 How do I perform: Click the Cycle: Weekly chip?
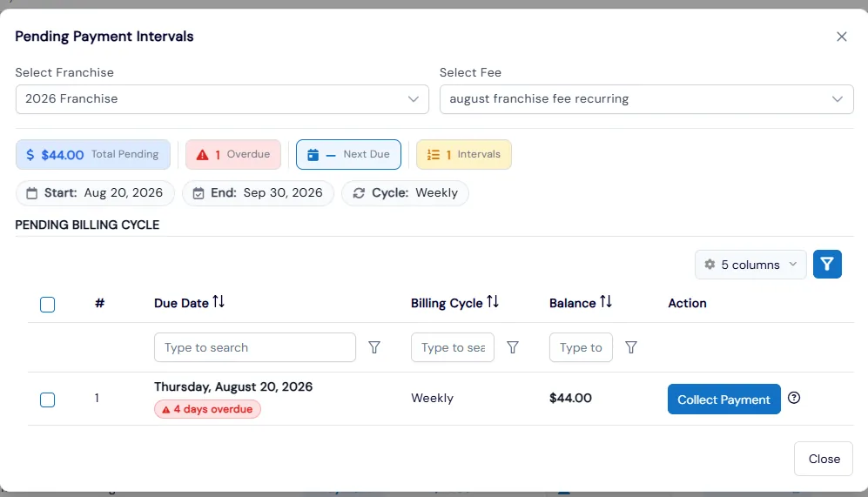tap(405, 193)
